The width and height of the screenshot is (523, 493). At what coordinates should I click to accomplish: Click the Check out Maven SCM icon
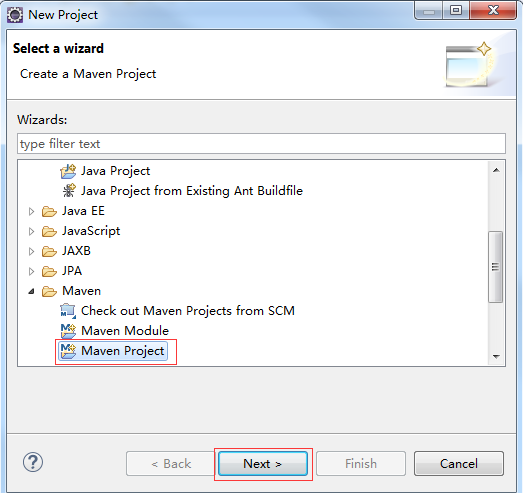click(68, 311)
